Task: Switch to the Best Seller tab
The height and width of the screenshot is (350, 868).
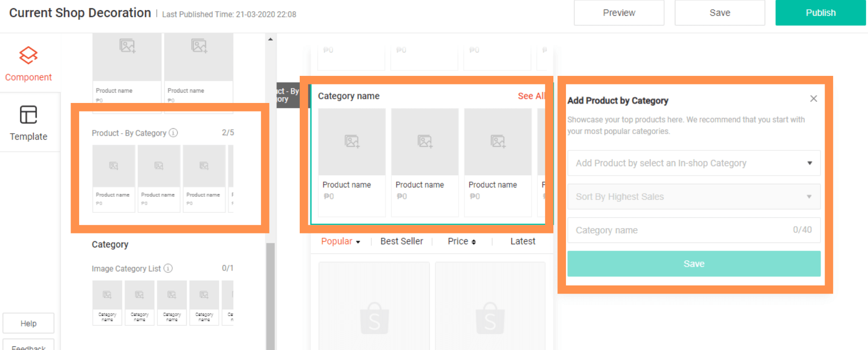Action: tap(401, 242)
